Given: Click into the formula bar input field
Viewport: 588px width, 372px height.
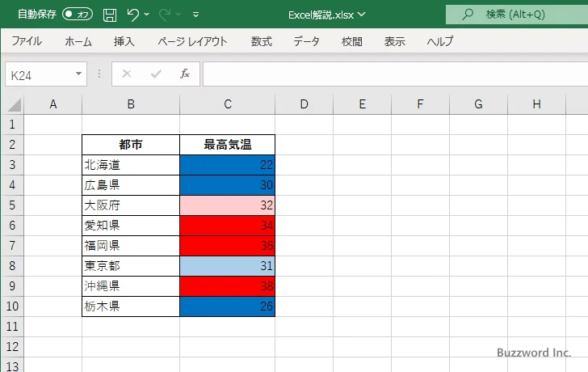Looking at the screenshot, I should [x=395, y=74].
